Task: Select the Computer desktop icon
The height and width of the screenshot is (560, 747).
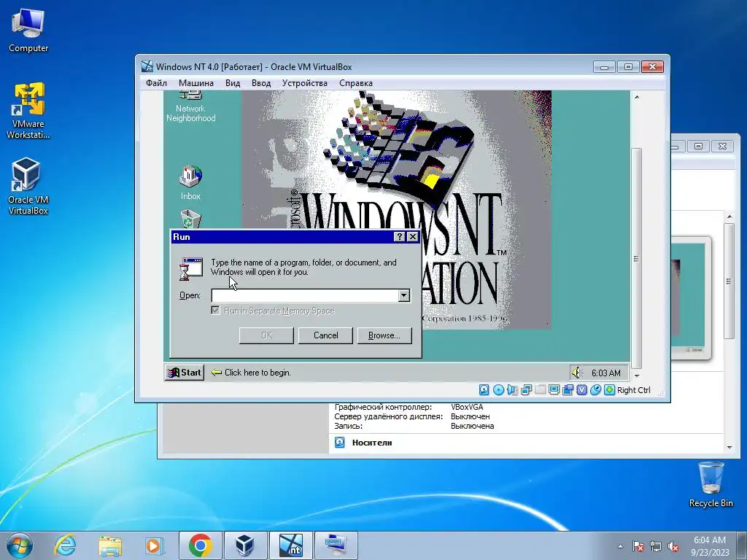Action: pyautogui.click(x=28, y=31)
